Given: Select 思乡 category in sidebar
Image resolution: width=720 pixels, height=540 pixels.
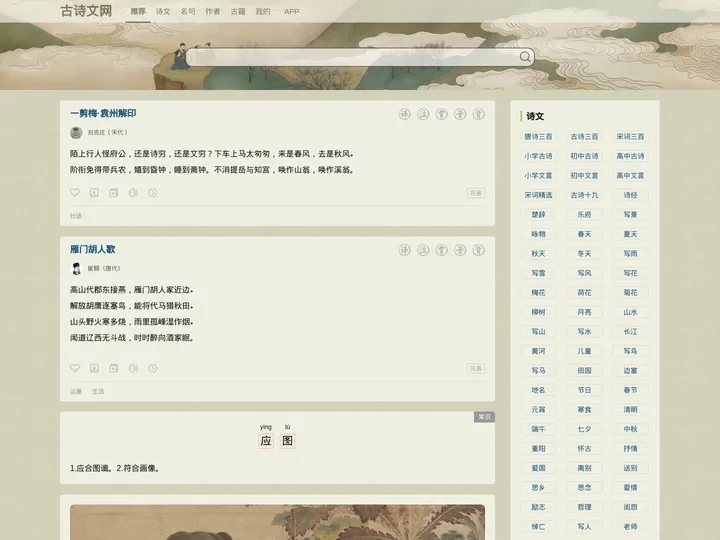Looking at the screenshot, I should click(538, 488).
